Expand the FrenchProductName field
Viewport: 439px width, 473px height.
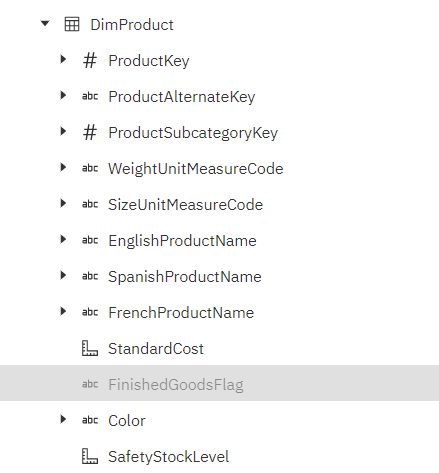[63, 311]
